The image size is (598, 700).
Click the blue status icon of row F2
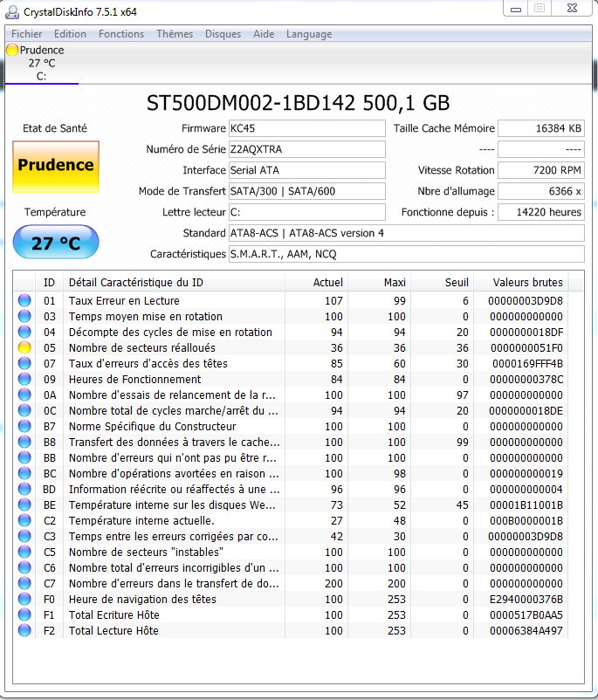[x=24, y=630]
